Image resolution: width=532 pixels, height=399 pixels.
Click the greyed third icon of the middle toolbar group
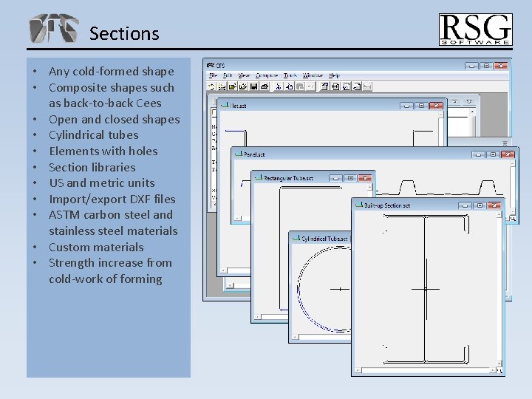point(300,86)
